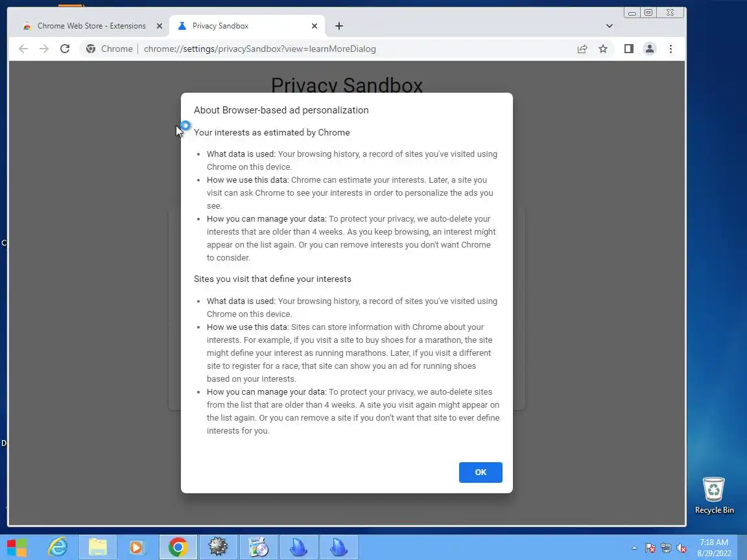
Task: Go back using the back arrow
Action: [x=23, y=49]
